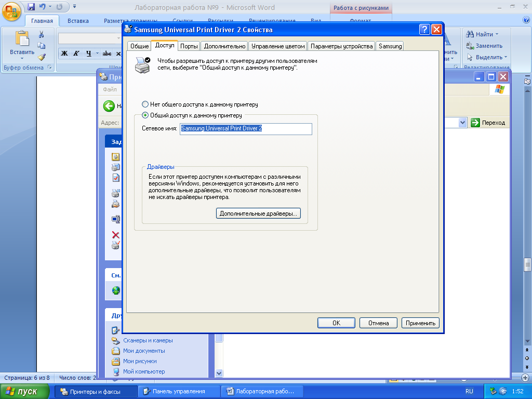
Task: Click the green globe icon in См. section
Action: pos(116,290)
